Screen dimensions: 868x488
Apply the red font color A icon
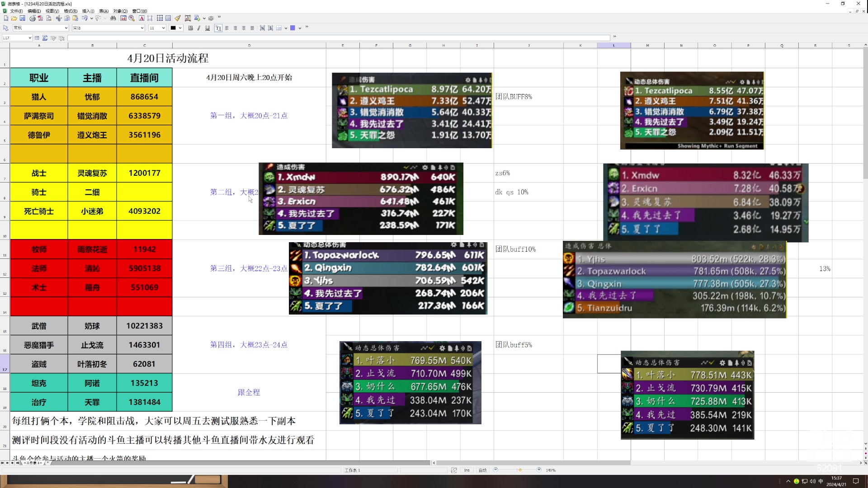coord(142,18)
